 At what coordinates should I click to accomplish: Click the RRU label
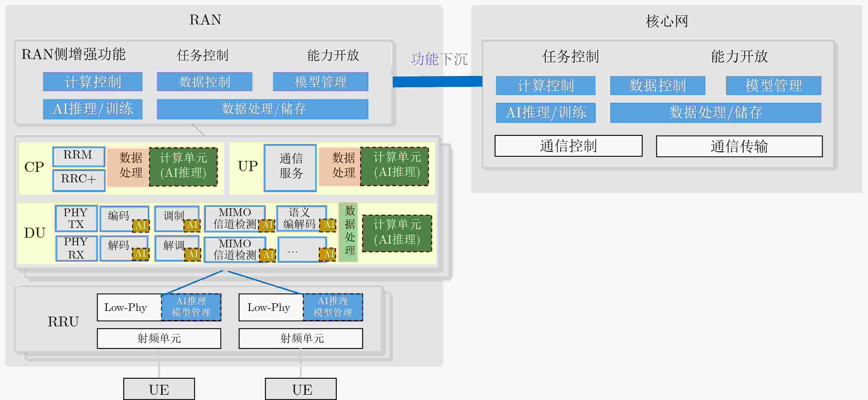click(x=63, y=322)
